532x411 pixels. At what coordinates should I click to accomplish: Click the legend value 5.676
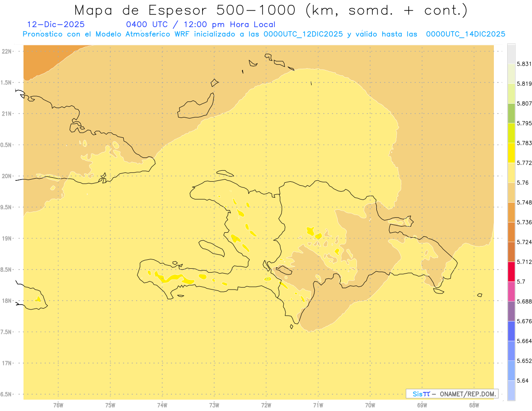tap(524, 321)
